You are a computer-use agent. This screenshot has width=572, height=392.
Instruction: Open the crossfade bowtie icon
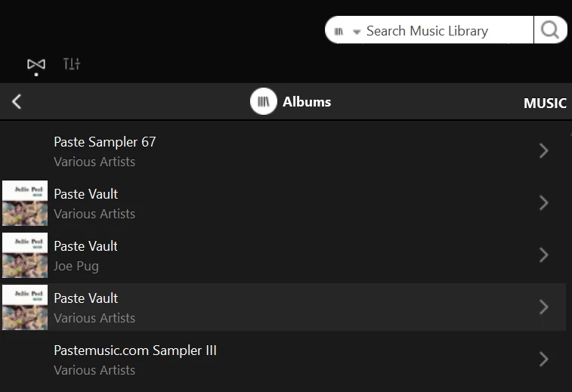click(x=36, y=65)
